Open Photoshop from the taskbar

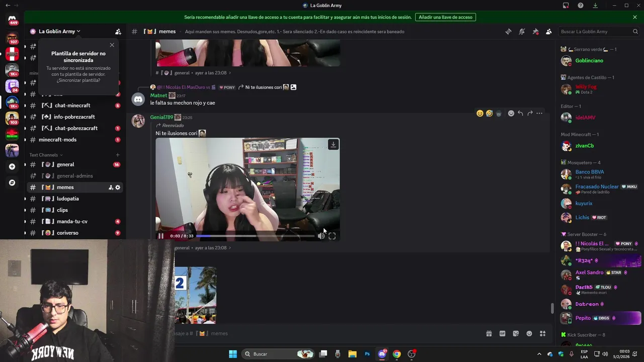pos(367,354)
